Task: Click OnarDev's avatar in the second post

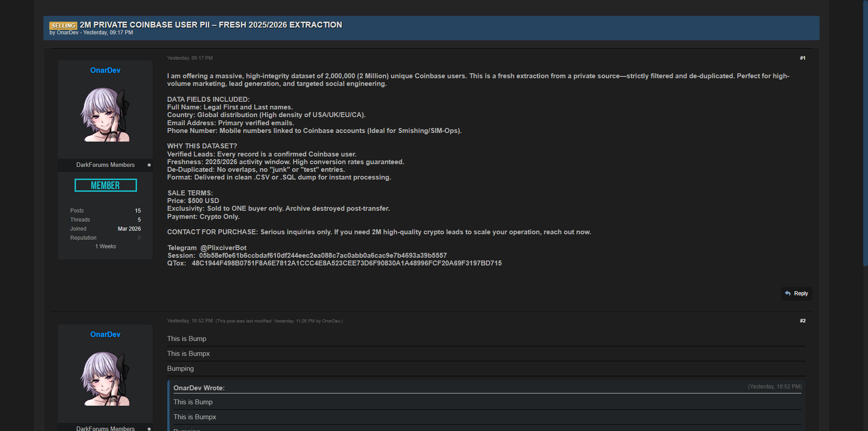Action: (x=105, y=379)
